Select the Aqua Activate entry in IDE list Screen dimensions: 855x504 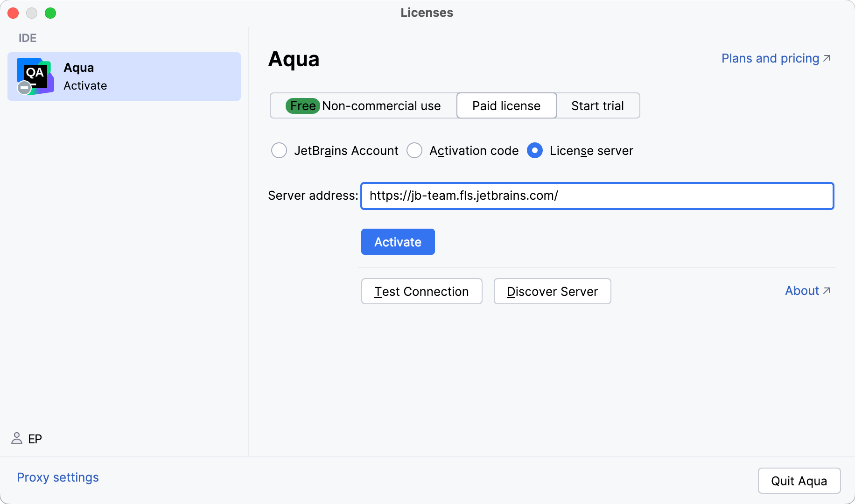pos(124,77)
